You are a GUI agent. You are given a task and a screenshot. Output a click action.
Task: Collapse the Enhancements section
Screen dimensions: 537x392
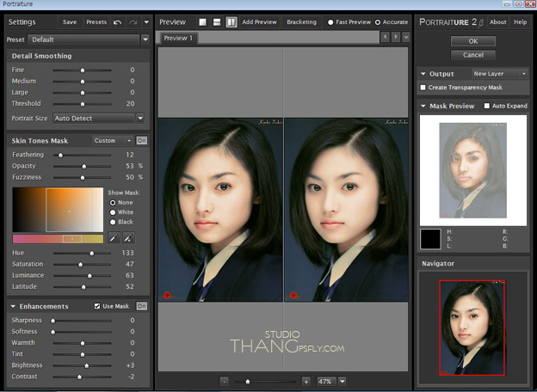click(13, 307)
